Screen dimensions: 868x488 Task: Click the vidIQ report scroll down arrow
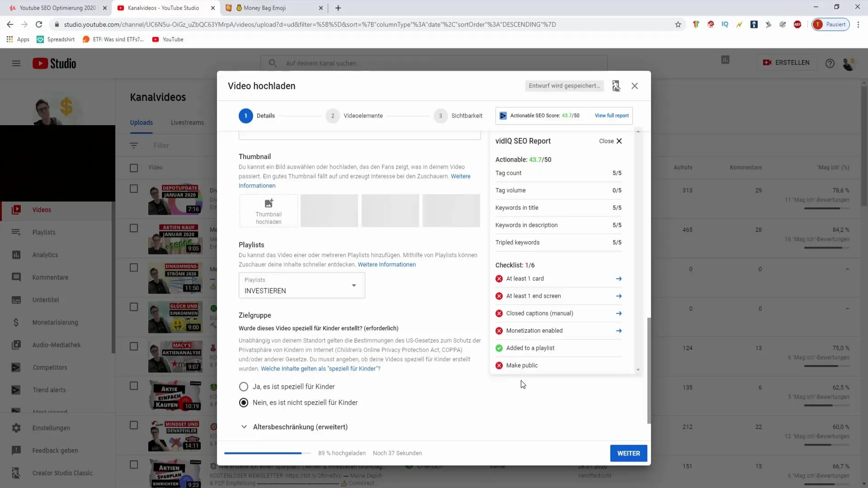pyautogui.click(x=638, y=370)
